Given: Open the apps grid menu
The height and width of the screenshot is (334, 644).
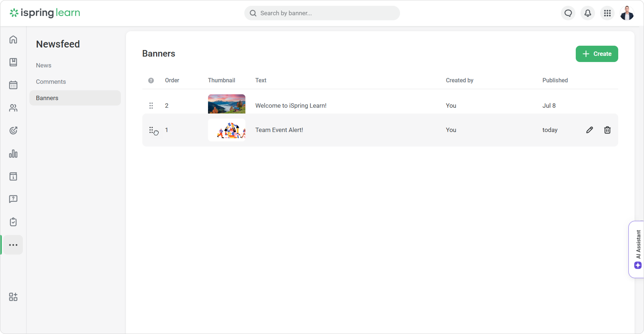Looking at the screenshot, I should [607, 13].
